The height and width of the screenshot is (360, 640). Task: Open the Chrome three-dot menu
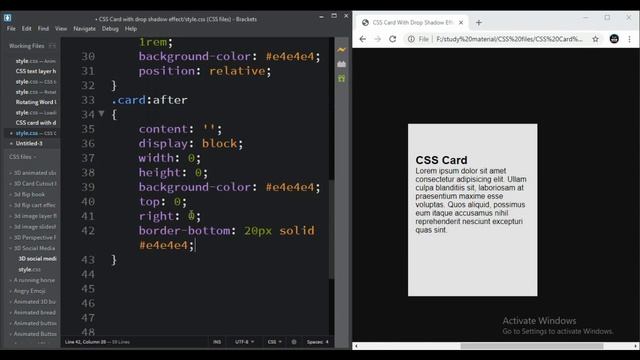[629, 39]
